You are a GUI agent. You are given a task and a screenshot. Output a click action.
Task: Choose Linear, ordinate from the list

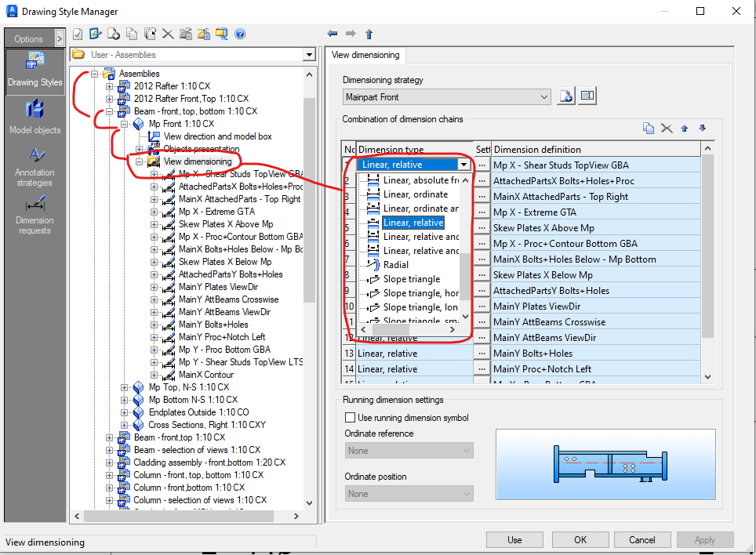416,194
